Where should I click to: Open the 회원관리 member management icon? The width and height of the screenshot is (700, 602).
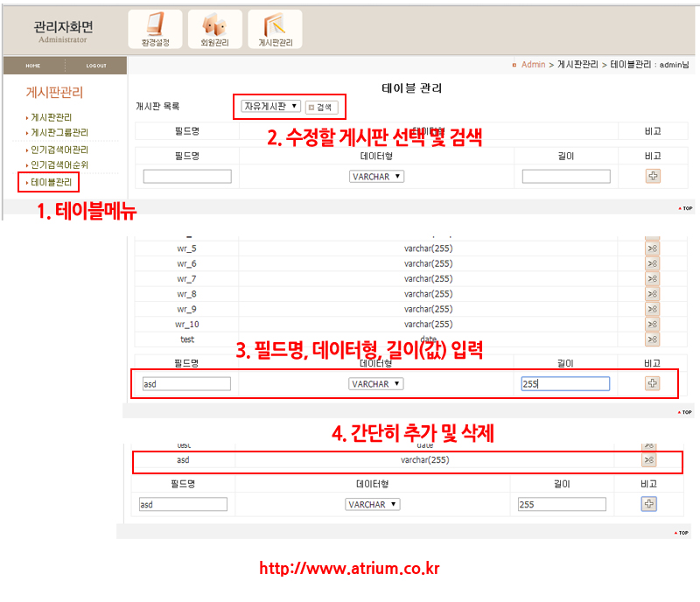click(215, 29)
